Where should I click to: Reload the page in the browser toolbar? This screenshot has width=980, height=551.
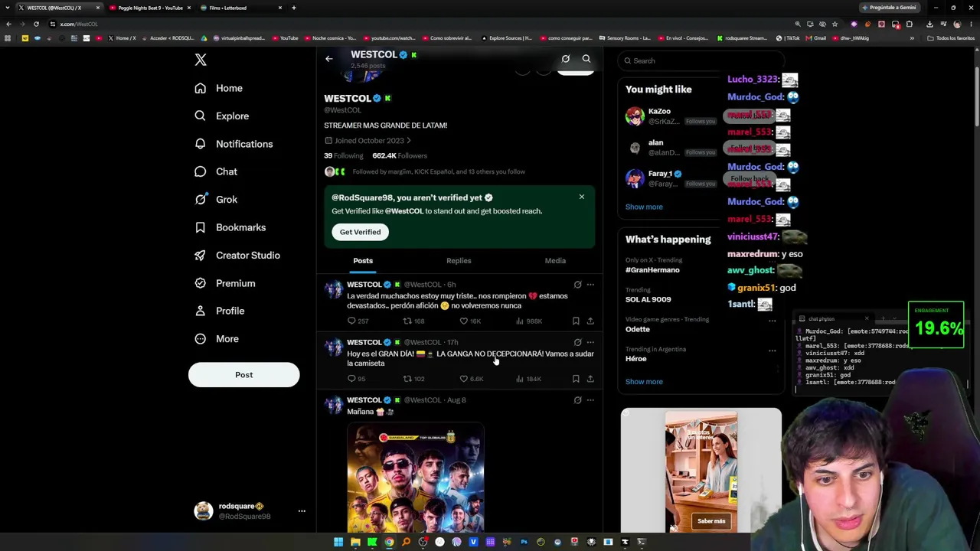(x=36, y=24)
